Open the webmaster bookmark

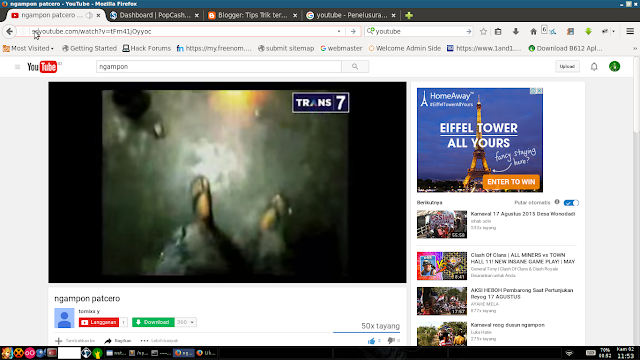coord(341,48)
